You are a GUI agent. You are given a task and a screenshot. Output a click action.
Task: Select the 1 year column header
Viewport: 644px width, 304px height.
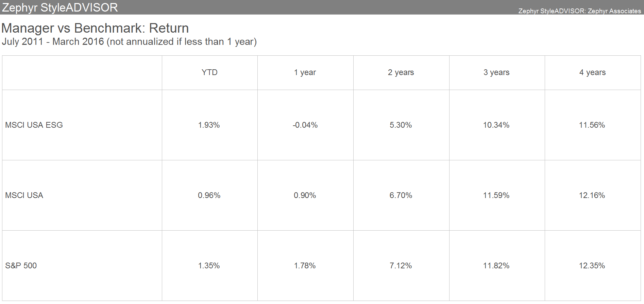(x=305, y=72)
